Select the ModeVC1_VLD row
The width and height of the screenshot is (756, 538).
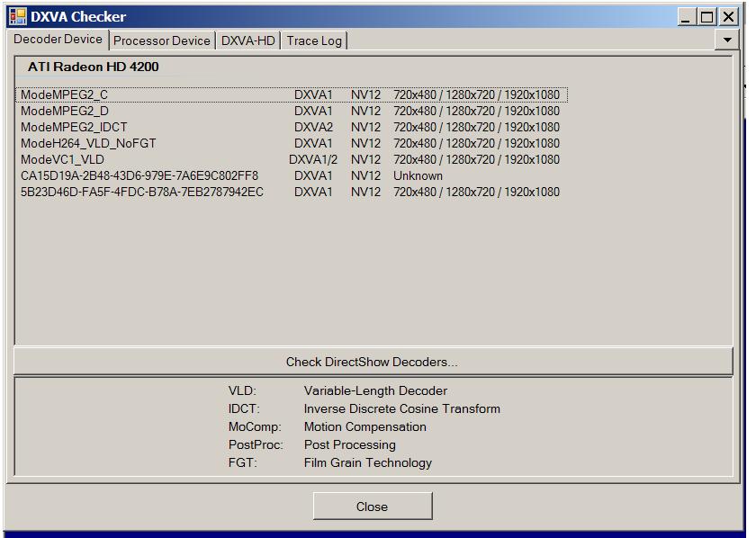pos(290,159)
